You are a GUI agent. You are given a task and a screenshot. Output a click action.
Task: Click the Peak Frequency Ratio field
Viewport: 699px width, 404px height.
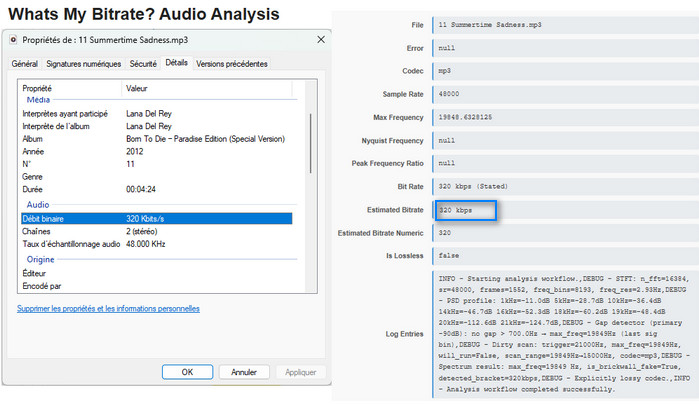[565, 163]
